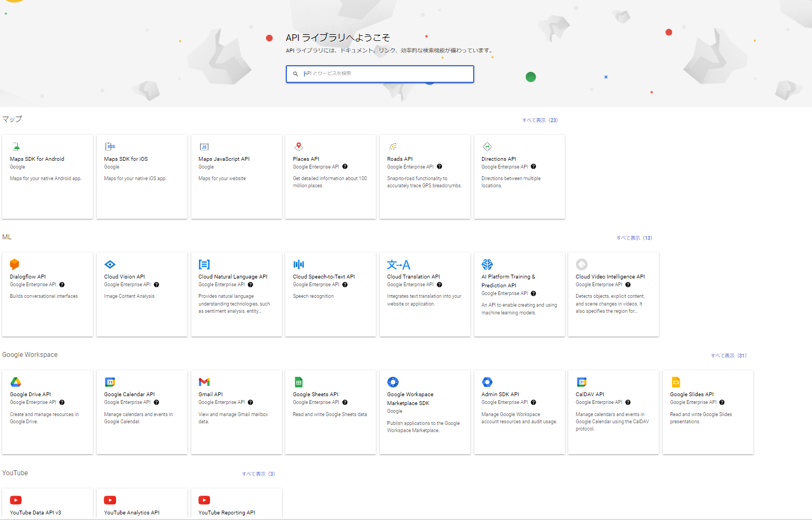Click the Google Workspace Marketplace SDK icon

pos(393,382)
